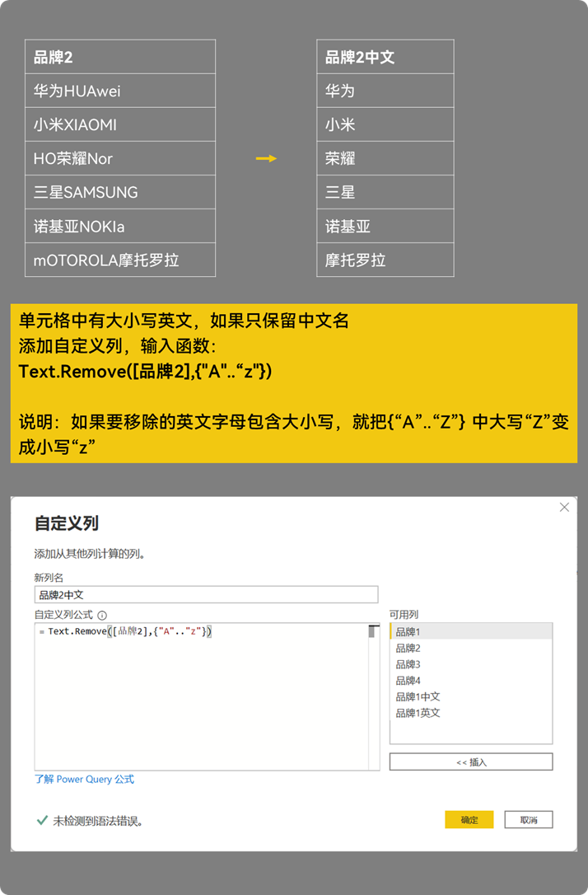Click the 诺基亚NOKIa cell
Image resolution: width=588 pixels, height=895 pixels.
click(x=120, y=227)
